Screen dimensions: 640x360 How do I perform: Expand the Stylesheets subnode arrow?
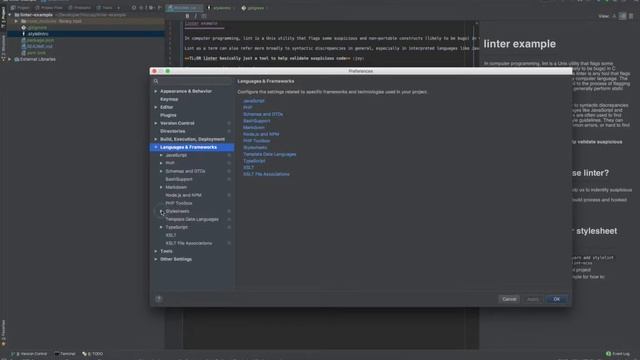161,211
